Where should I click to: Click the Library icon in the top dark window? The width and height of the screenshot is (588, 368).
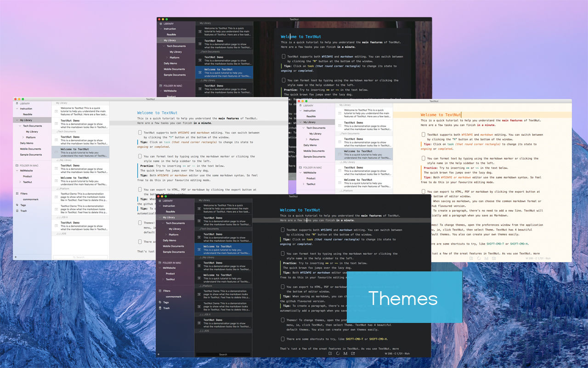pyautogui.click(x=161, y=23)
